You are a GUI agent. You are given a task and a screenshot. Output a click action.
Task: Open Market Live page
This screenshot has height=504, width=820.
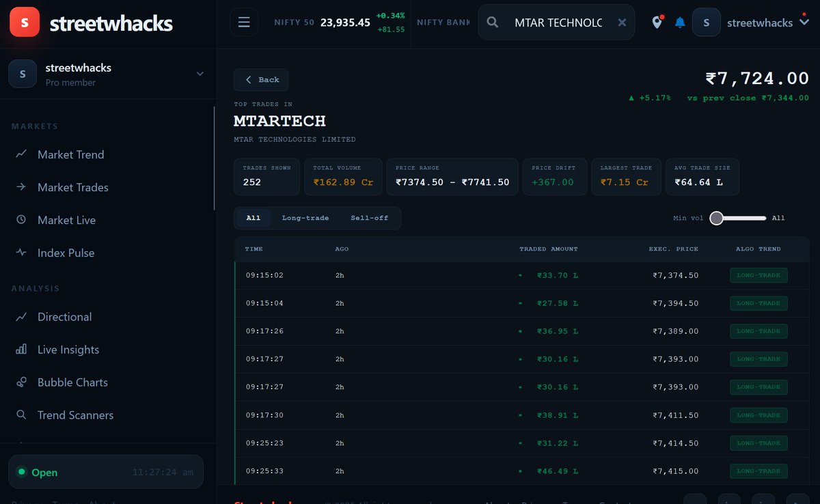(66, 221)
